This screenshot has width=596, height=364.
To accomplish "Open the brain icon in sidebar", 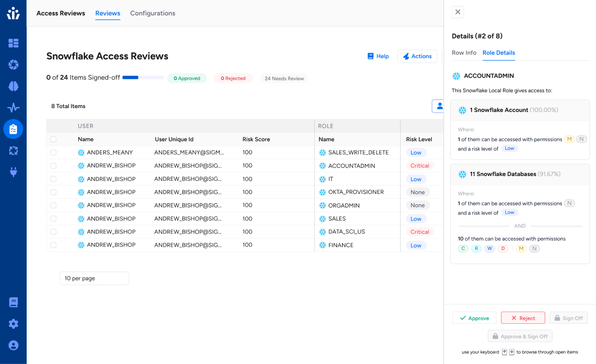I will click(x=13, y=86).
